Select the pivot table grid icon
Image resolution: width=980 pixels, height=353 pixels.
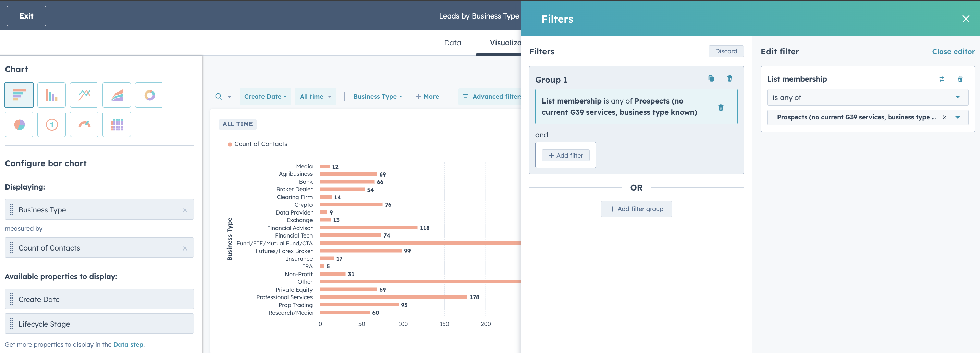pos(117,124)
